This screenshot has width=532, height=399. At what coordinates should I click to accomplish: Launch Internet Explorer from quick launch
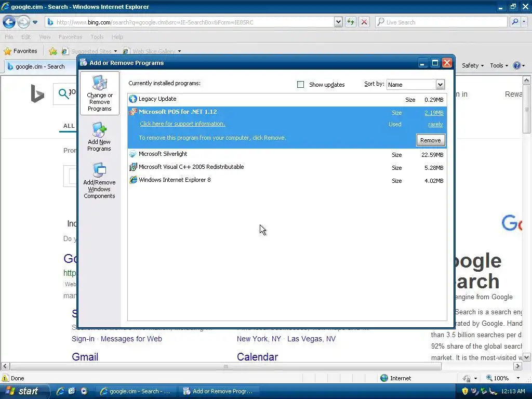click(60, 391)
